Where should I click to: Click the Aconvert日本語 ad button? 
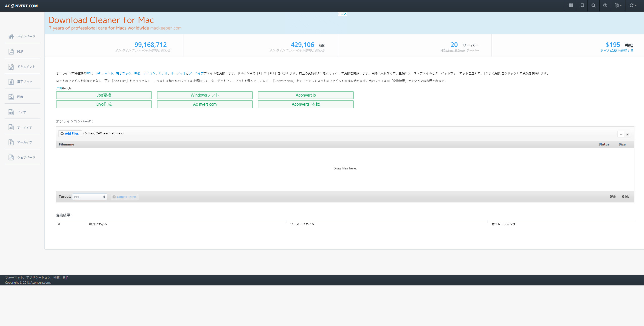point(306,104)
